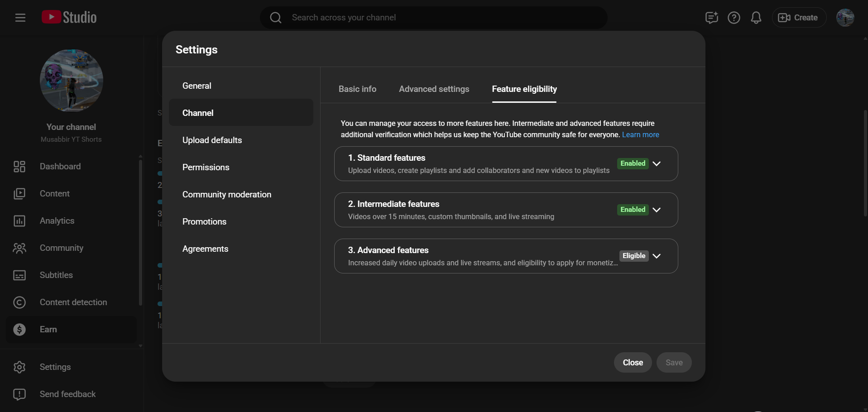This screenshot has width=868, height=412.
Task: Expand the Standard features section
Action: pos(657,163)
